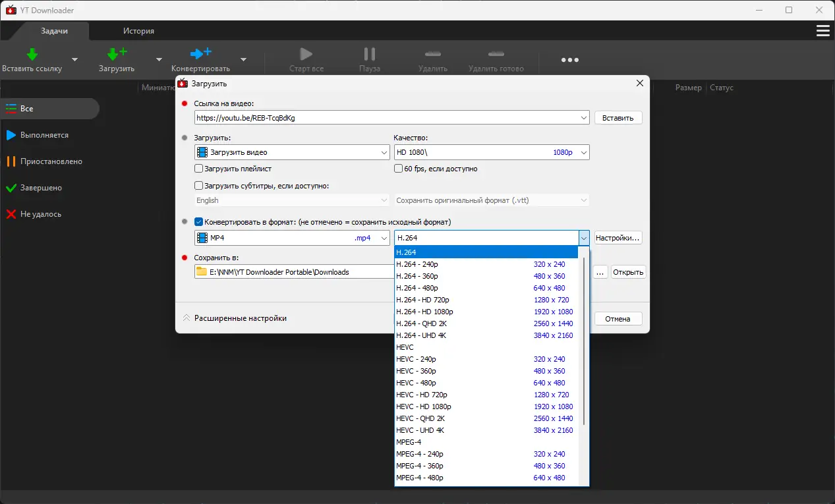Screen dimensions: 835x504
Task: Click the Конвертировать blue arrow icon
Action: pyautogui.click(x=200, y=54)
